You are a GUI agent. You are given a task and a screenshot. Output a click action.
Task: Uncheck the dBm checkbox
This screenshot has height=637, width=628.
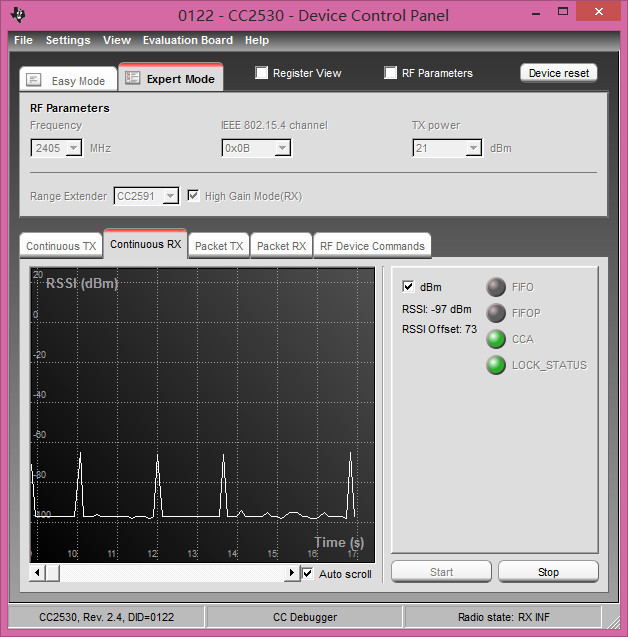click(x=408, y=286)
